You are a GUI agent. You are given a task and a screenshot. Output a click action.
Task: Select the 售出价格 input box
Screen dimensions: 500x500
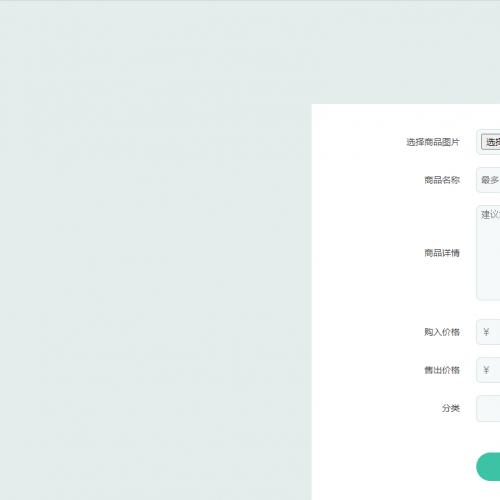[488, 370]
